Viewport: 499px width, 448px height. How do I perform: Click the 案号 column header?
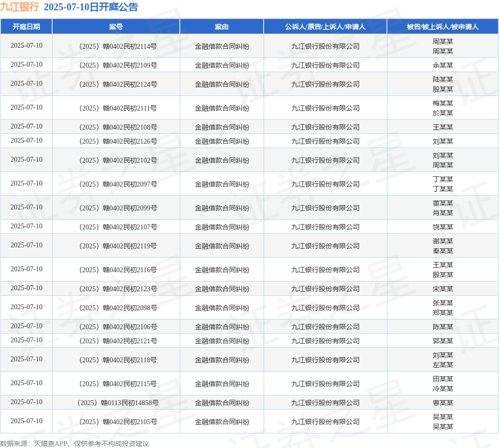(116, 27)
